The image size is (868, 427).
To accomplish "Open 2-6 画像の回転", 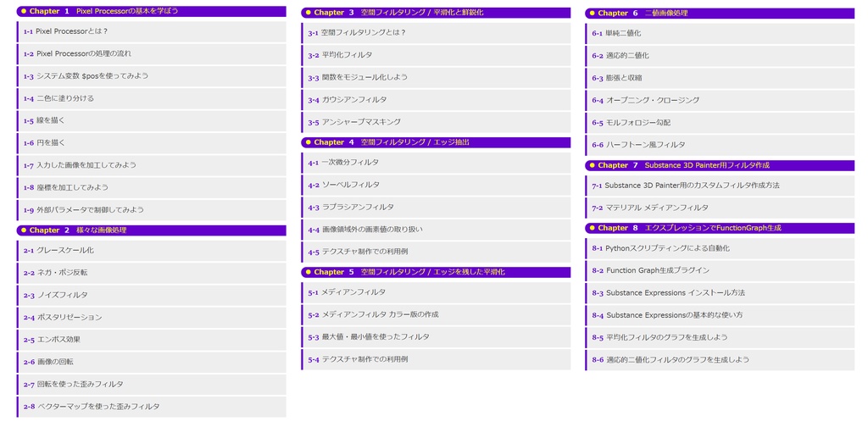I will (x=152, y=362).
